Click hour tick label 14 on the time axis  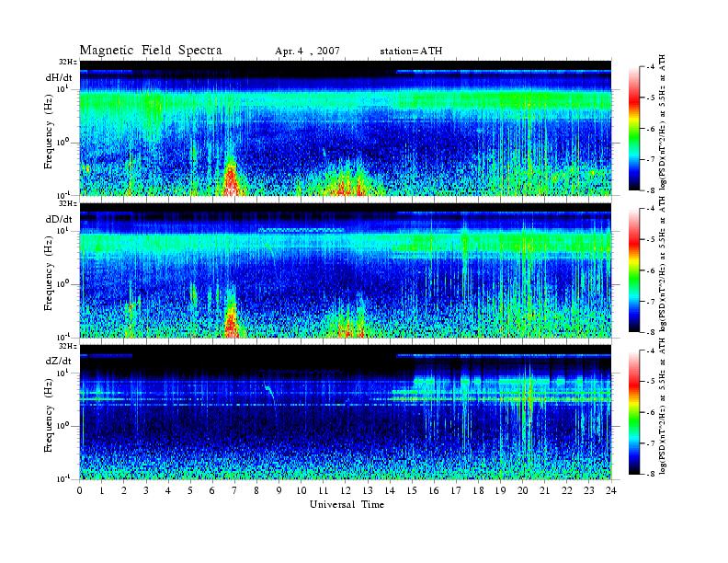pyautogui.click(x=390, y=491)
